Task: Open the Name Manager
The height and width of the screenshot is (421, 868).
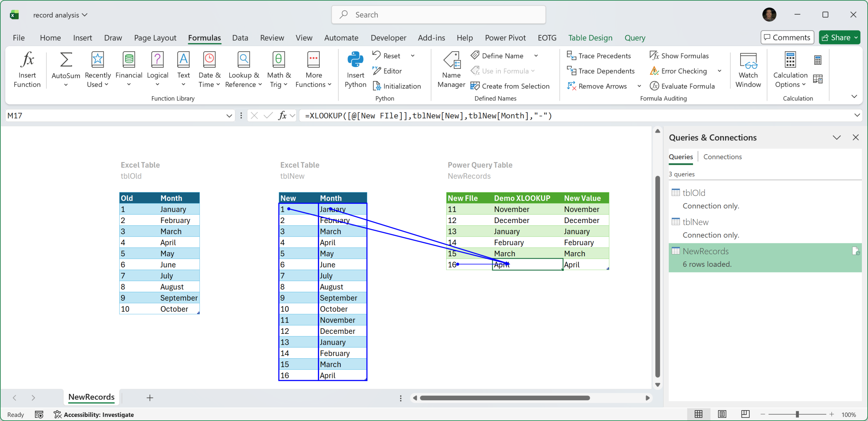Action: point(451,69)
